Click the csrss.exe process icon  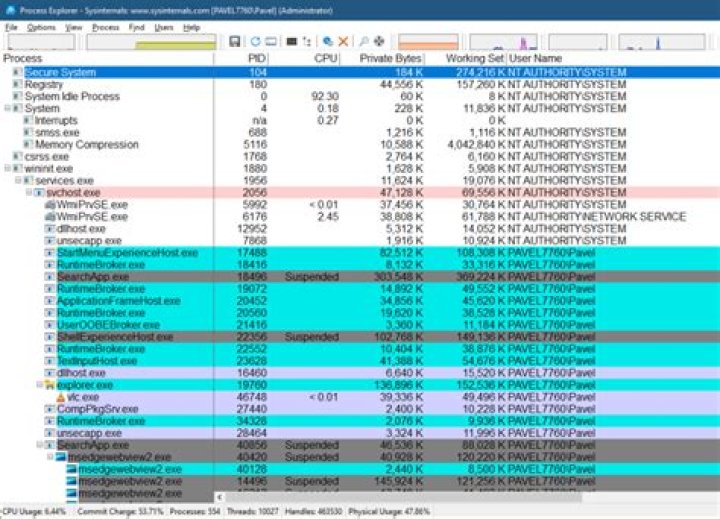click(17, 157)
